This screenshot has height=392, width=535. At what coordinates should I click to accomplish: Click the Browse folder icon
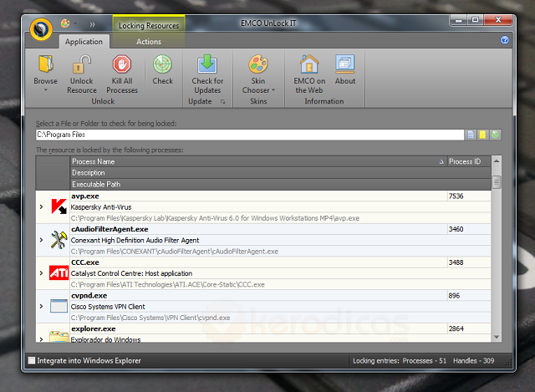45,64
